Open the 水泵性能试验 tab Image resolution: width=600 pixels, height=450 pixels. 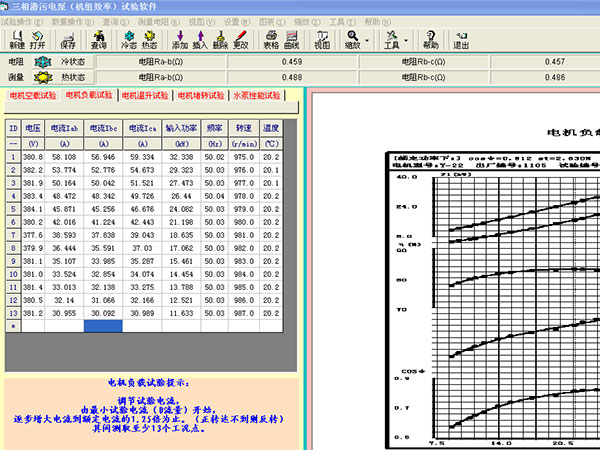click(257, 96)
